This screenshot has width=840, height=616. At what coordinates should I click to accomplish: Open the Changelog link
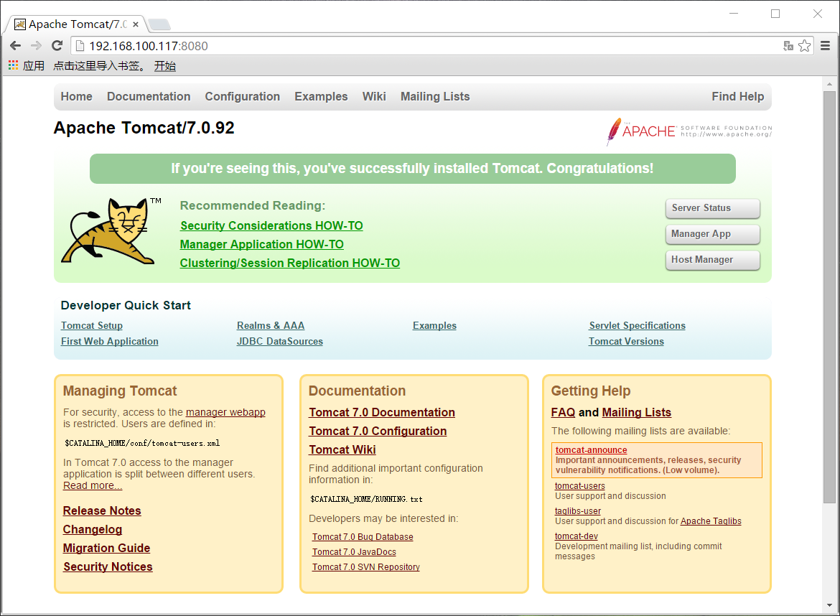(92, 530)
